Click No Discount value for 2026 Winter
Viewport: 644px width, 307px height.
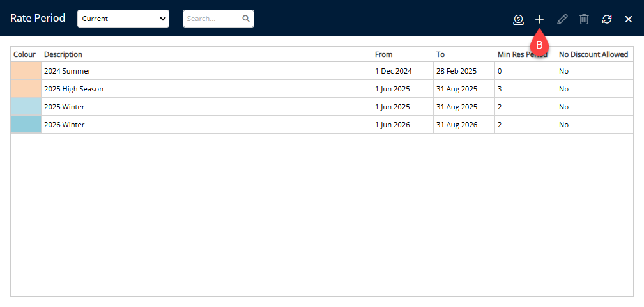[x=563, y=125]
